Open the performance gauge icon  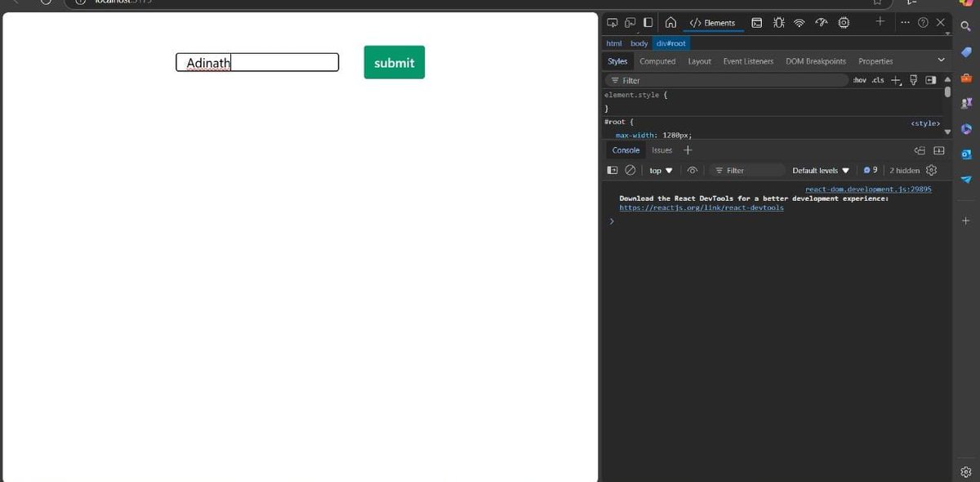[822, 23]
